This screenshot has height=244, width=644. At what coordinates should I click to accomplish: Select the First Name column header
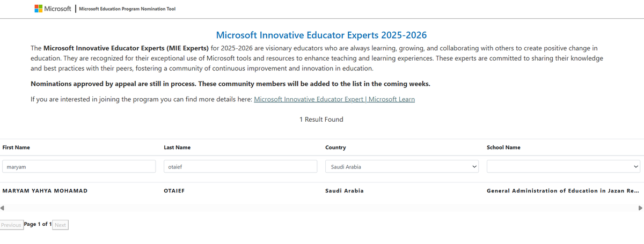(x=16, y=147)
